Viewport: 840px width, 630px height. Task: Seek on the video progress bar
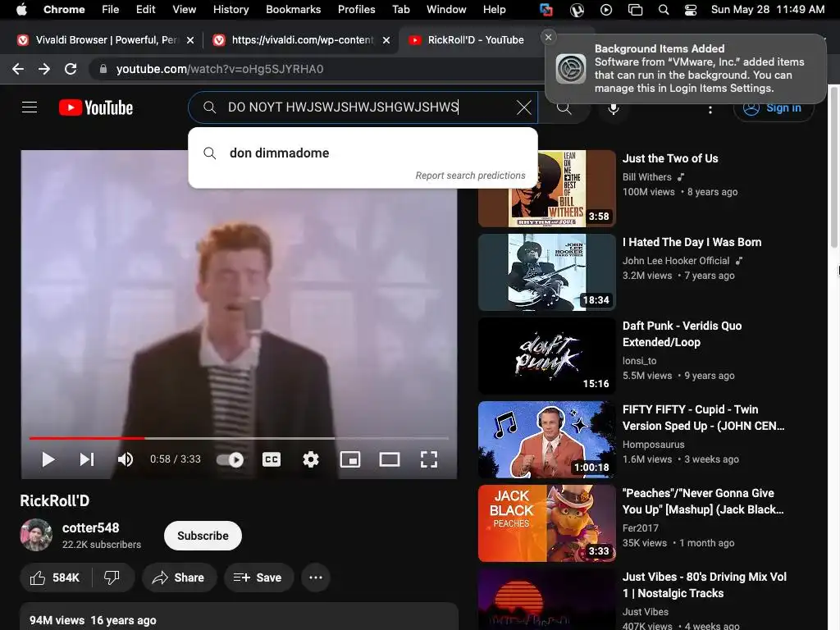[x=239, y=438]
